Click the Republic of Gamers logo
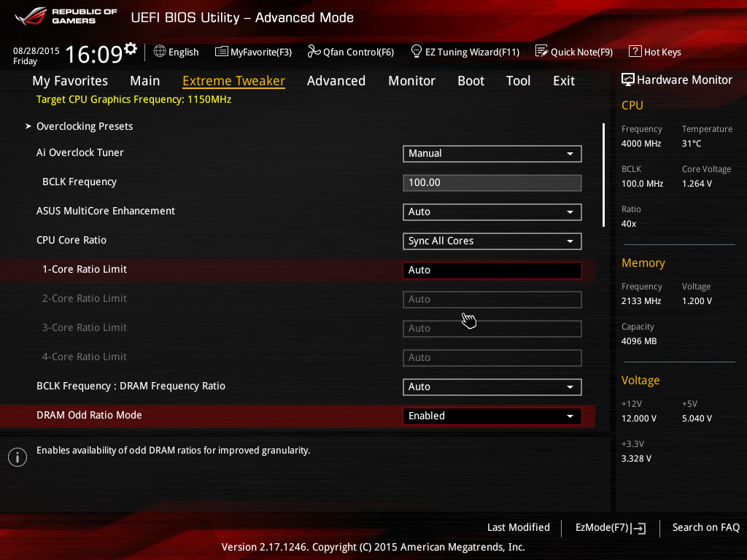Image resolution: width=747 pixels, height=560 pixels. click(66, 16)
